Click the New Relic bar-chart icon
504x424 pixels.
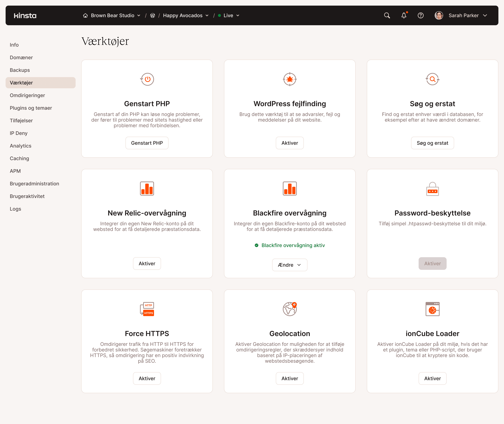click(147, 189)
